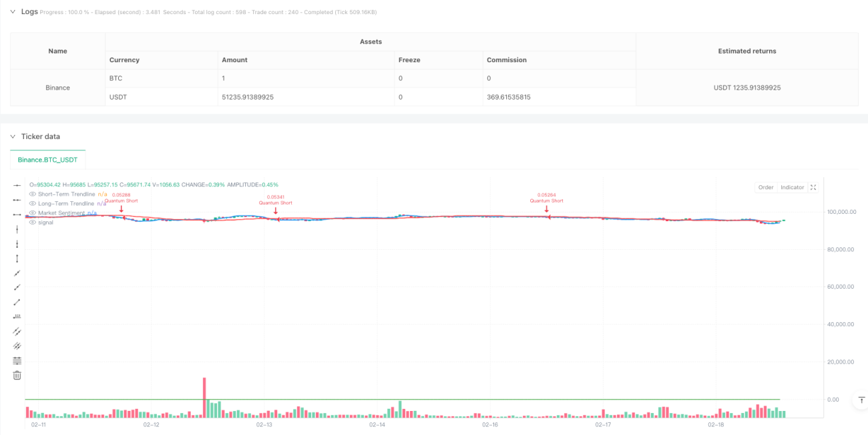The image size is (868, 435).
Task: Hide the Long-Term Trendline indicator
Action: 33,203
